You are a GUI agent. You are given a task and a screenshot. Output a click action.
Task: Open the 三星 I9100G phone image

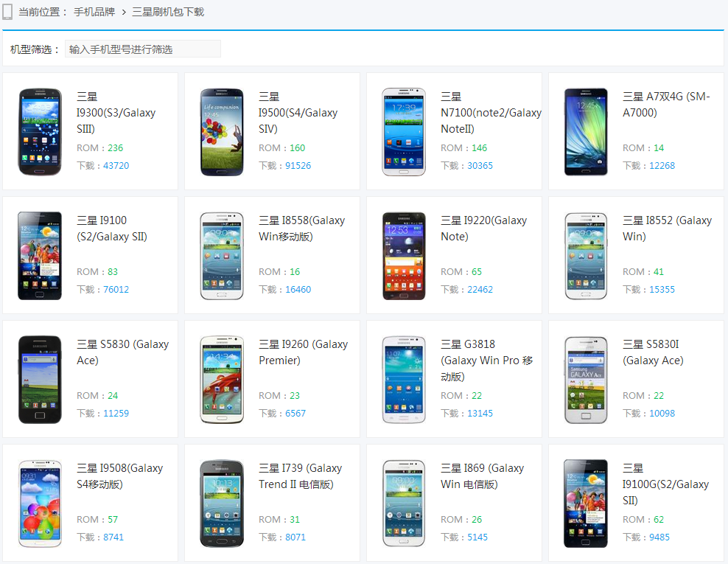point(586,504)
